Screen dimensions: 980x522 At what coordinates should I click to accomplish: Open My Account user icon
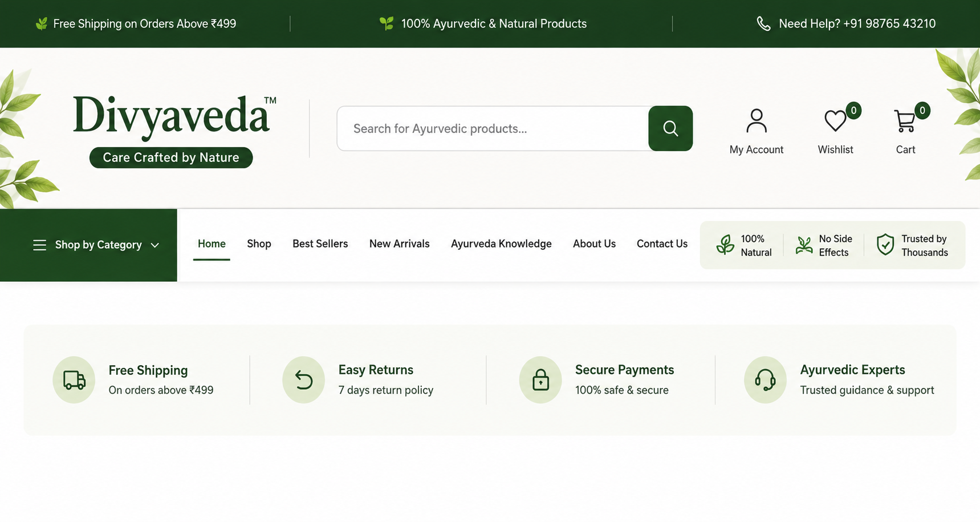pyautogui.click(x=757, y=121)
